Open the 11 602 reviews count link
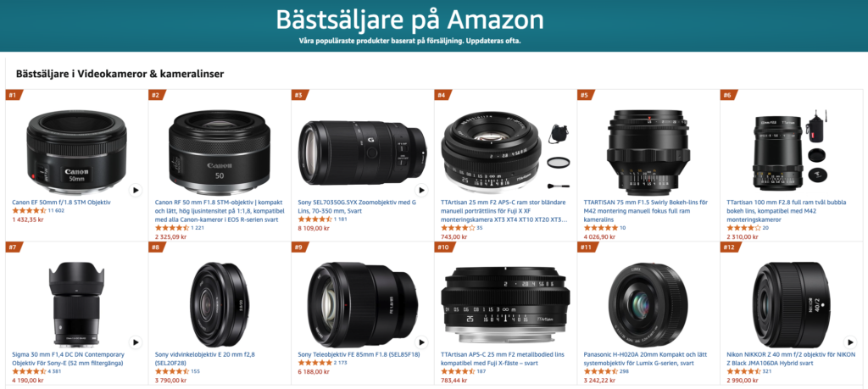Image resolution: width=868 pixels, height=389 pixels. [x=57, y=211]
